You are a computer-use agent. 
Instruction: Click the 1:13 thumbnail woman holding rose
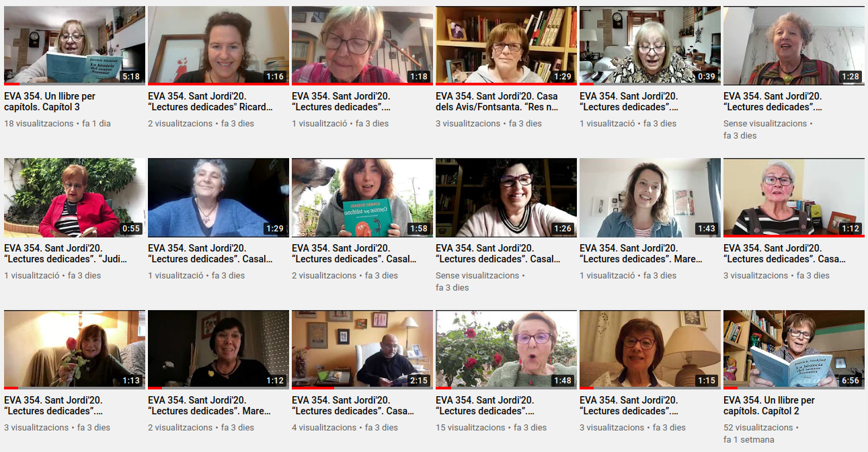75,349
